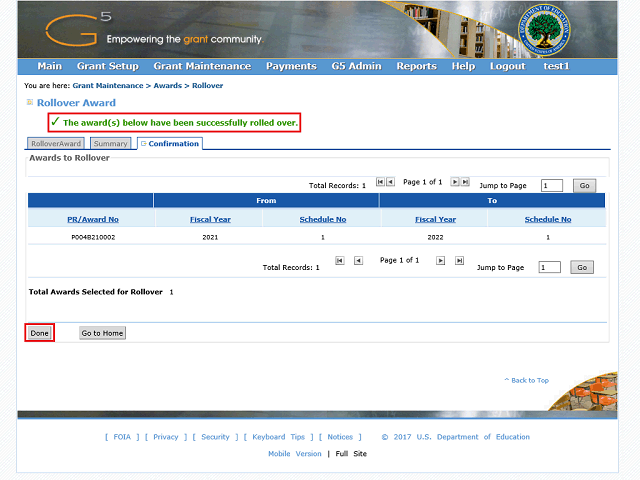This screenshot has height=480, width=640.
Task: Switch to the Summary tab
Action: 111,144
